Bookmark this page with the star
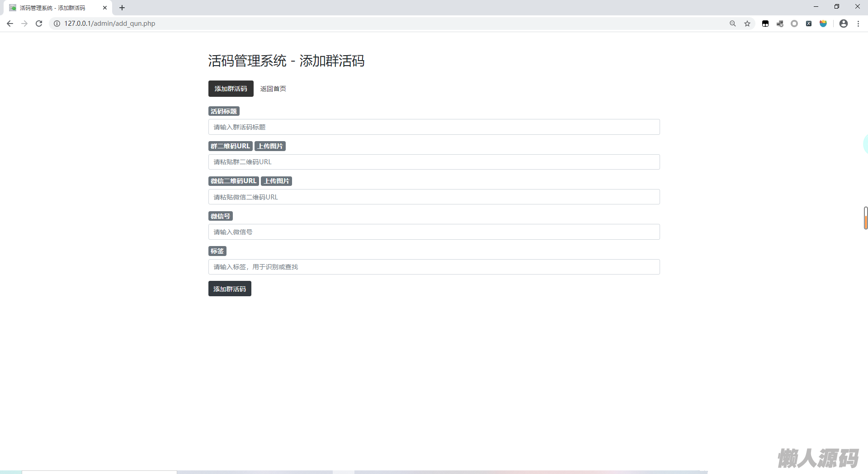This screenshot has height=474, width=868. coord(747,24)
